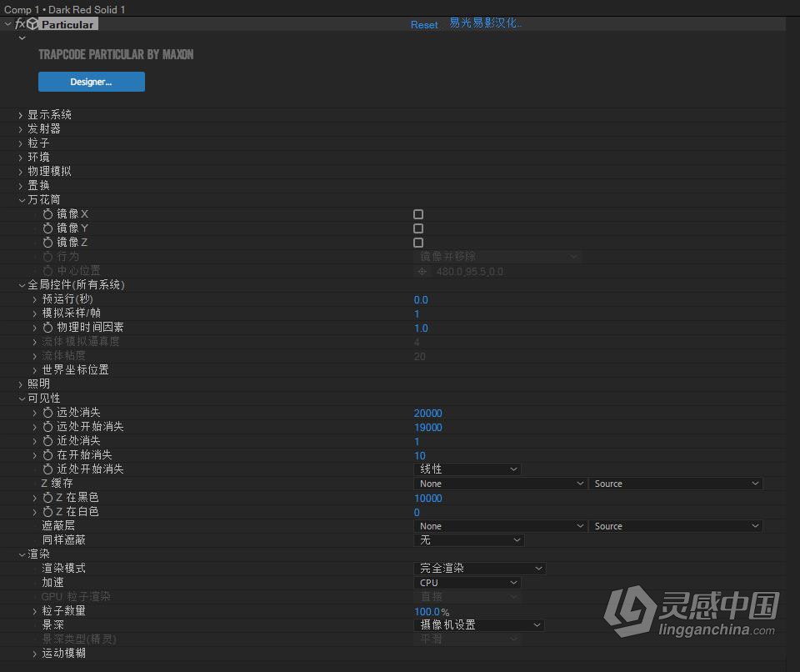Toggle stopwatch for 镜像 X
This screenshot has width=800, height=672.
click(x=47, y=214)
